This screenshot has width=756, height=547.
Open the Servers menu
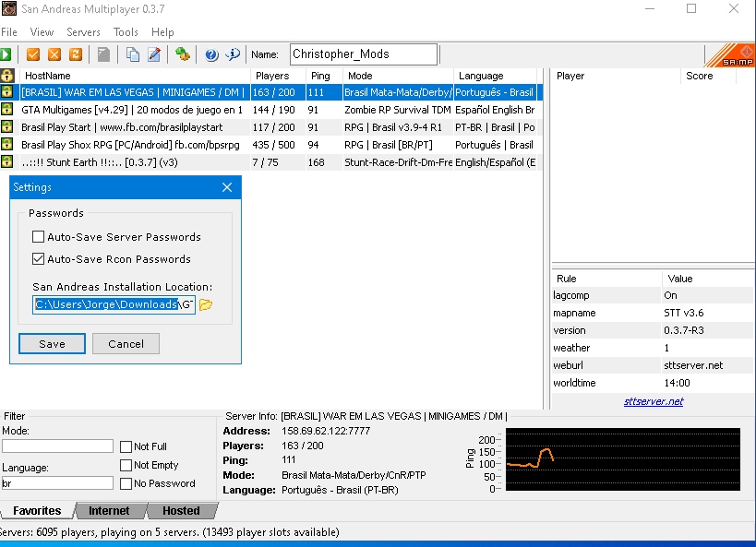click(x=83, y=32)
